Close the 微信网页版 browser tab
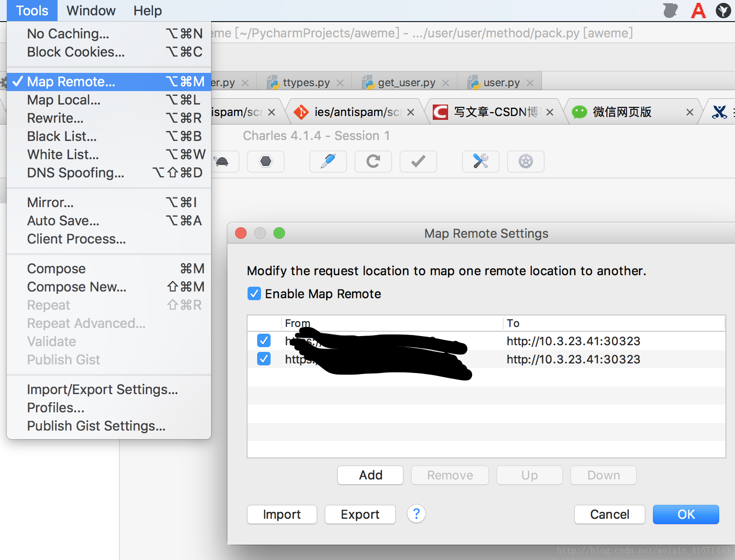This screenshot has width=735, height=560. coord(690,112)
